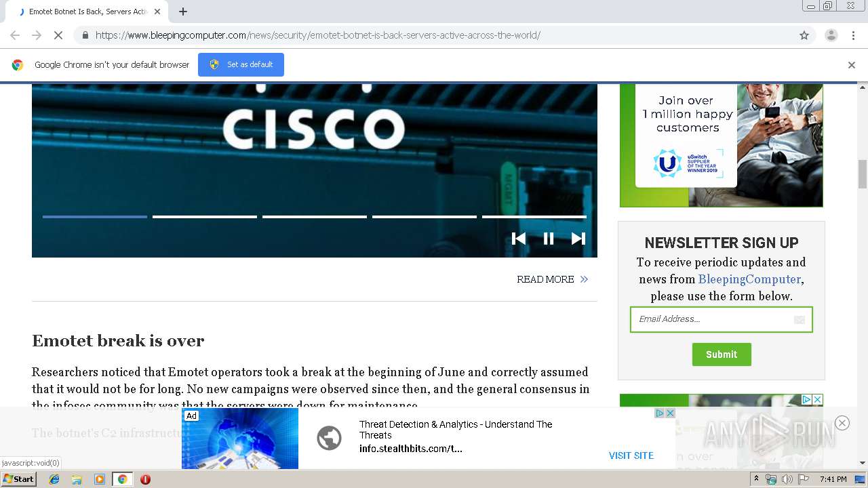This screenshot has height=488, width=868.
Task: Click the volume speaker tray icon
Action: tap(787, 479)
